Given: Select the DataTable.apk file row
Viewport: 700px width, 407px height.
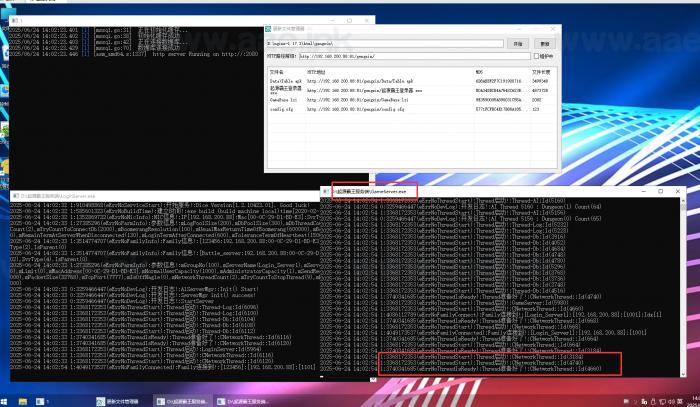Looking at the screenshot, I should pos(412,81).
